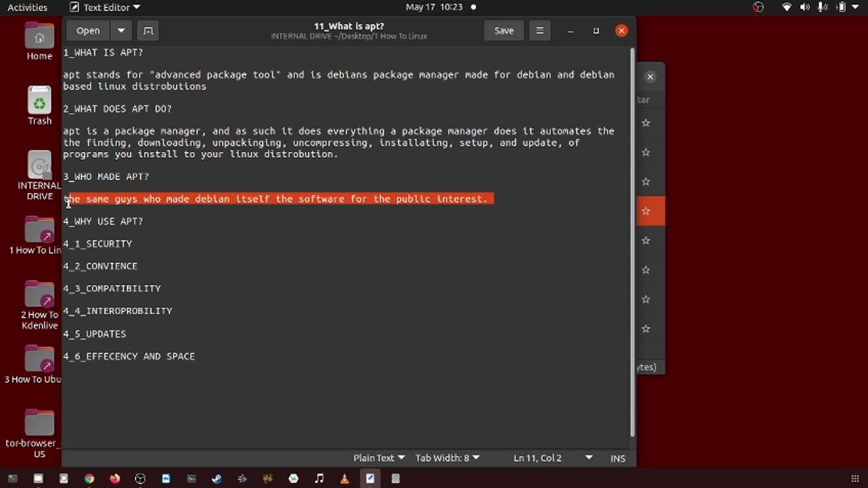Image resolution: width=868 pixels, height=488 pixels.
Task: Click the 4_4_INTEROPROBILITY line
Action: [117, 310]
